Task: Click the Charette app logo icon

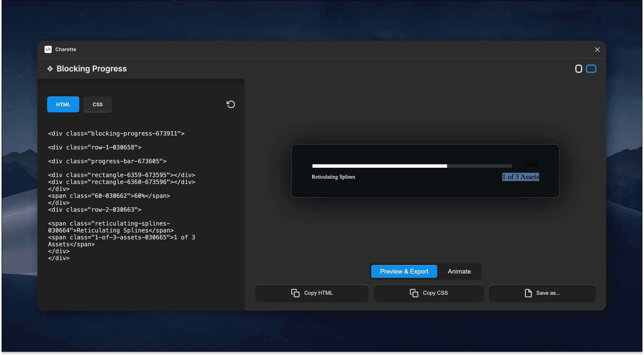Action: point(48,49)
